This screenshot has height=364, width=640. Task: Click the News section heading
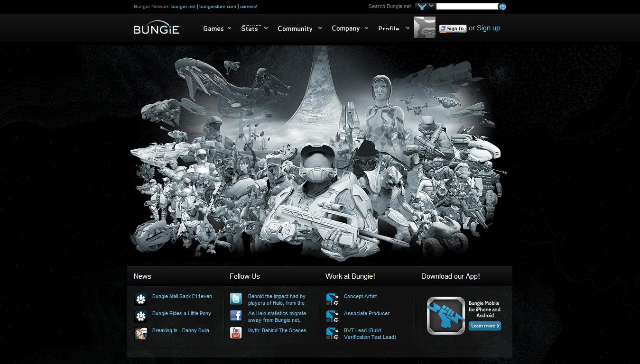pyautogui.click(x=142, y=276)
